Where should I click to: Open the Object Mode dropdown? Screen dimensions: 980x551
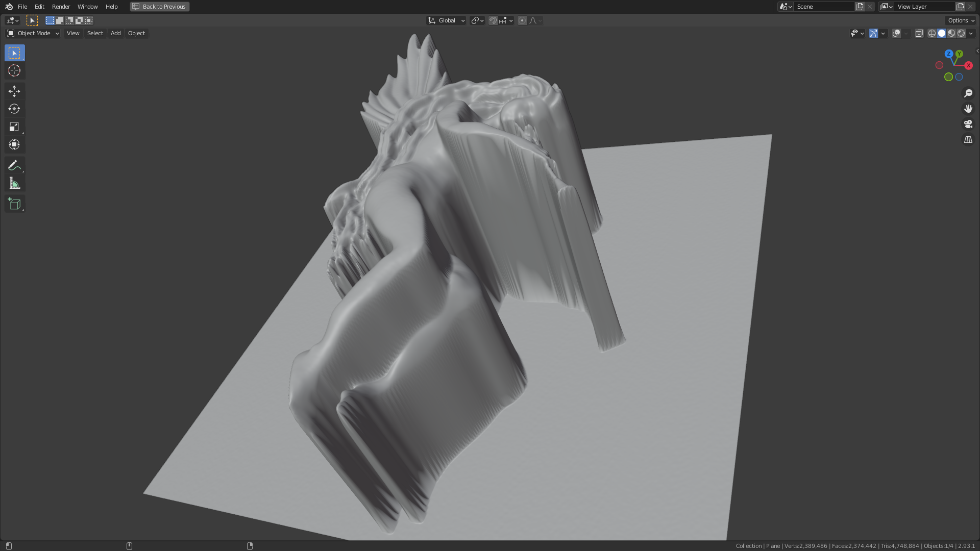pyautogui.click(x=33, y=33)
